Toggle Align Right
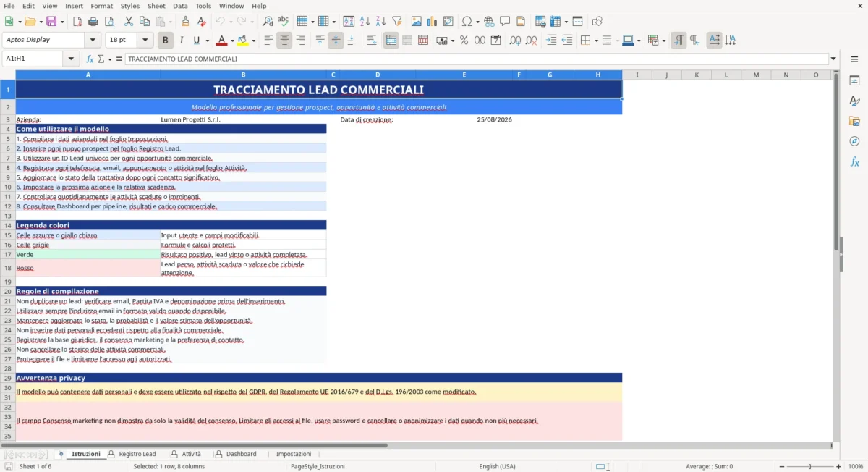The image size is (868, 472). (301, 41)
